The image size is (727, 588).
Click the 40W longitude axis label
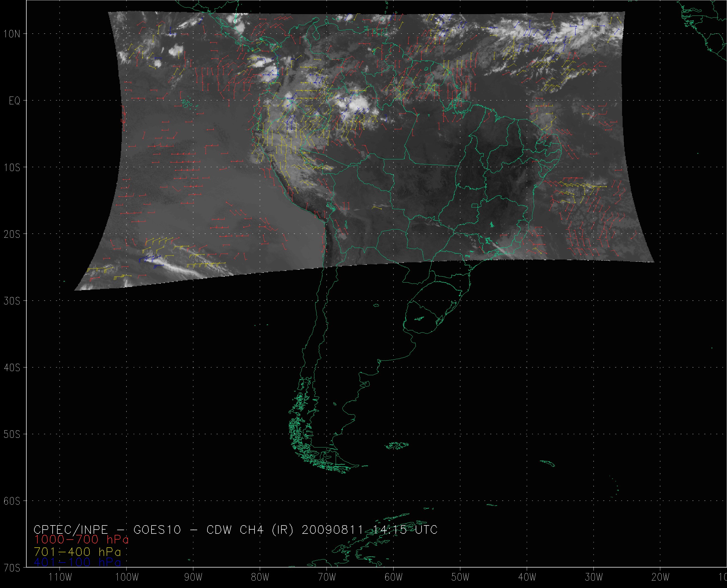click(x=527, y=577)
